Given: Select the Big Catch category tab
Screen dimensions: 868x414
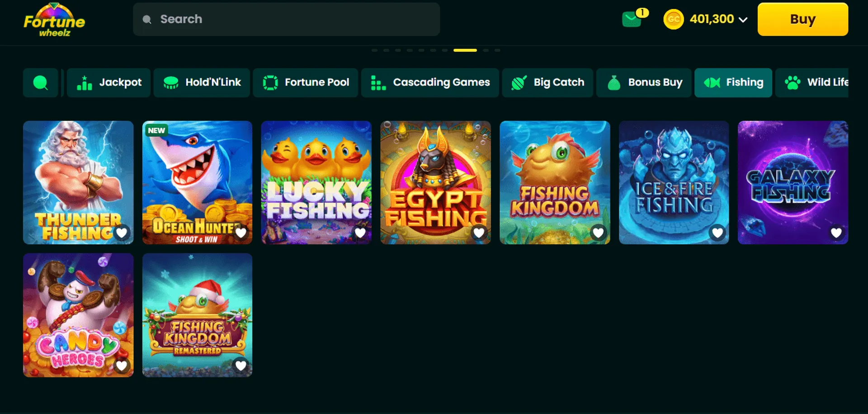Looking at the screenshot, I should coord(547,82).
